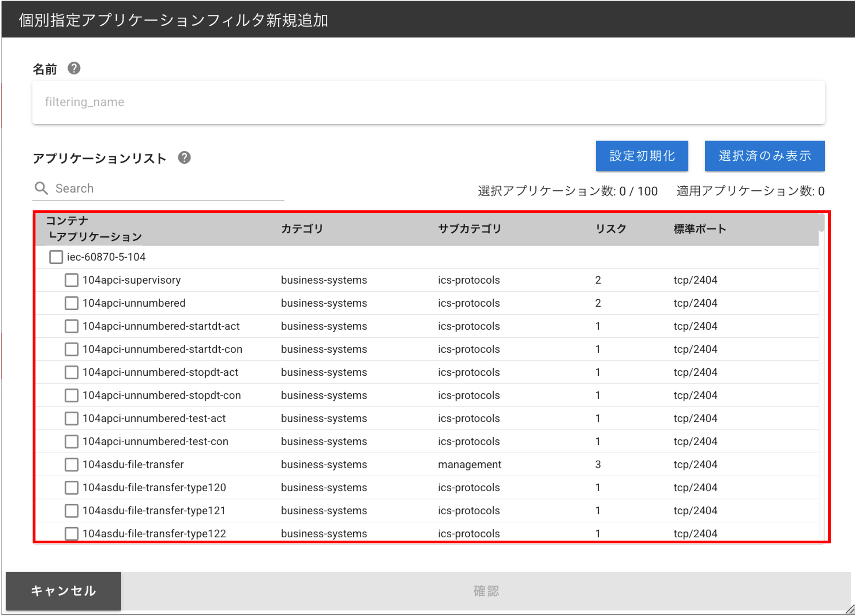Tick the 104apci-unnumbered-stopdt-con checkbox
This screenshot has width=855, height=616.
(x=71, y=395)
